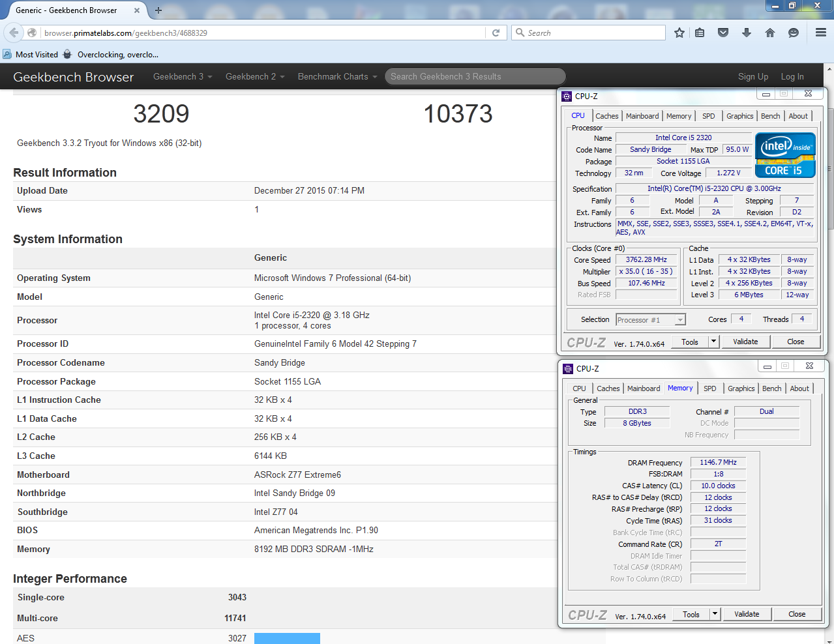Image resolution: width=834 pixels, height=644 pixels.
Task: Switch to Mainboard tab in upper CPU-Z
Action: 642,116
